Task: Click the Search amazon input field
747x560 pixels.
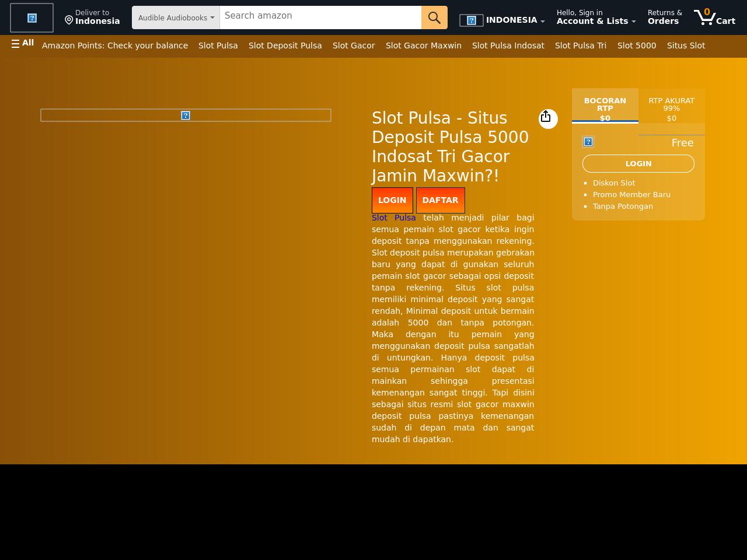Action: [x=320, y=17]
